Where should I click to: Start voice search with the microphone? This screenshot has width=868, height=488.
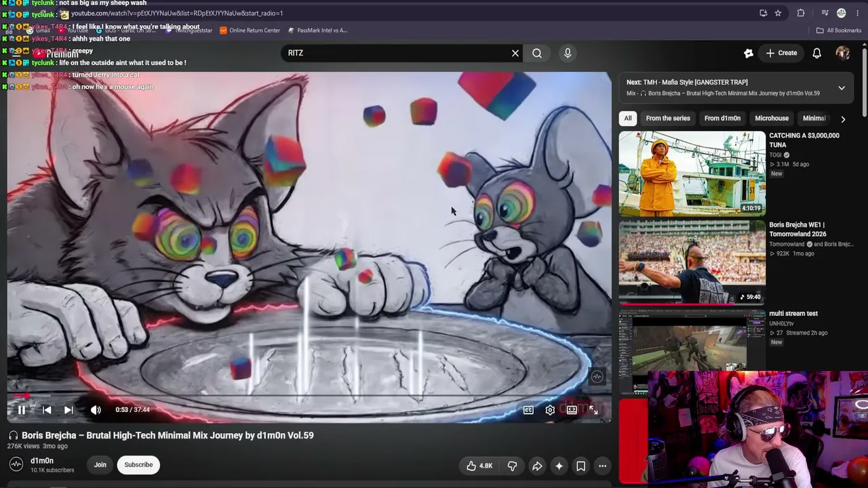(568, 53)
